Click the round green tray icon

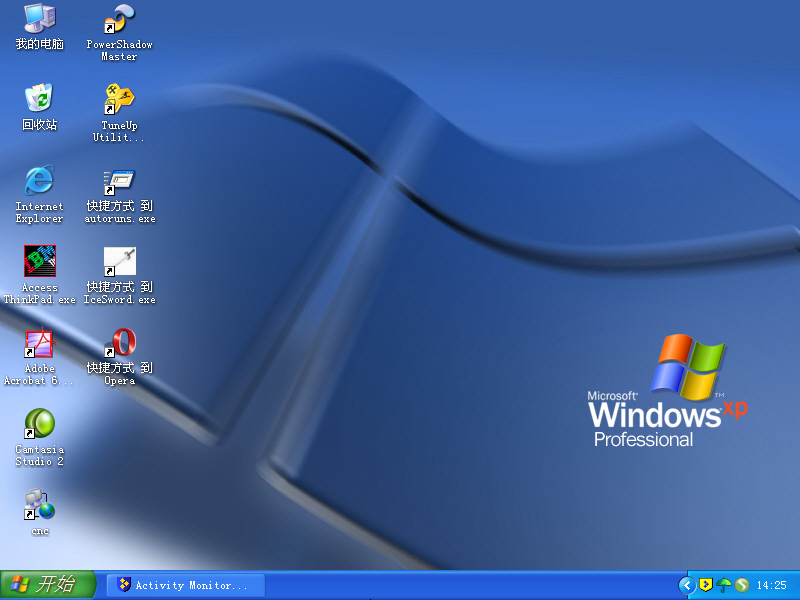(742, 585)
